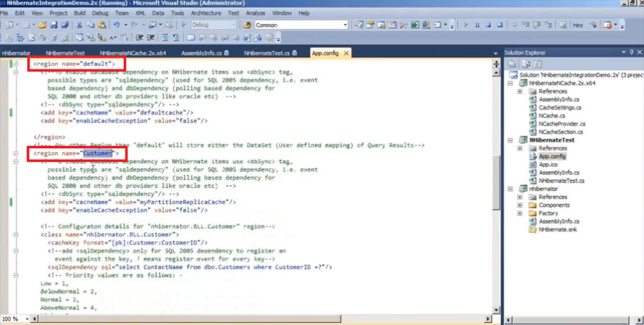The width and height of the screenshot is (644, 325).
Task: Click the Open File toolbar icon
Action: click(x=42, y=25)
